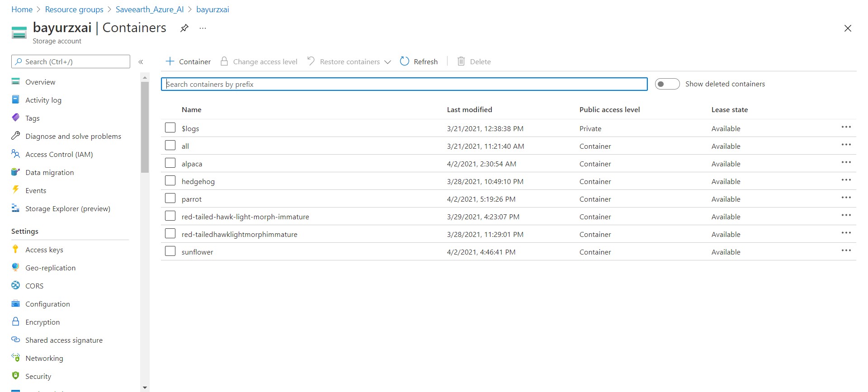This screenshot has width=868, height=392.
Task: Collapse the sidebar with the double chevron
Action: point(141,62)
